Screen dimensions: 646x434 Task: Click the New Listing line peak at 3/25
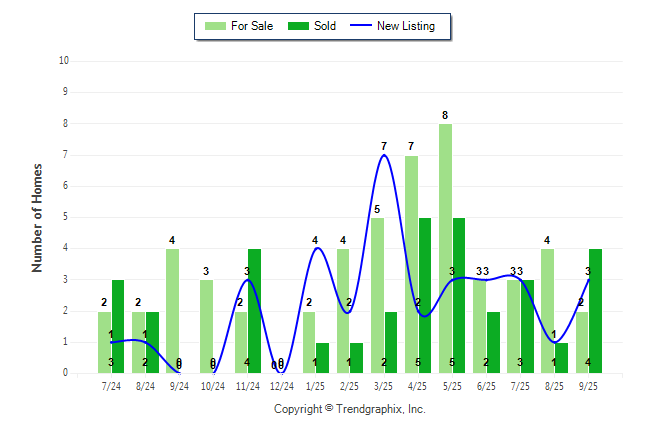384,156
